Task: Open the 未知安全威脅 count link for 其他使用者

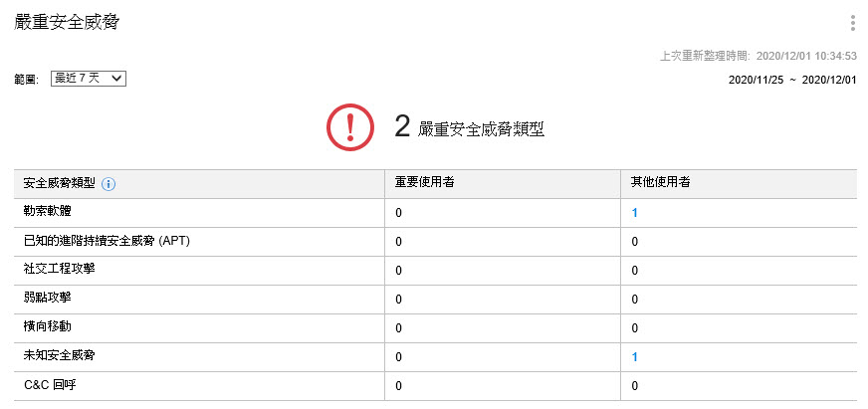Action: pyautogui.click(x=634, y=356)
